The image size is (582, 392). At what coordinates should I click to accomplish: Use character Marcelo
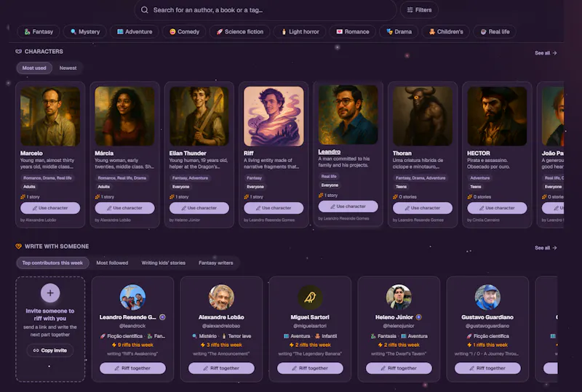pos(50,208)
